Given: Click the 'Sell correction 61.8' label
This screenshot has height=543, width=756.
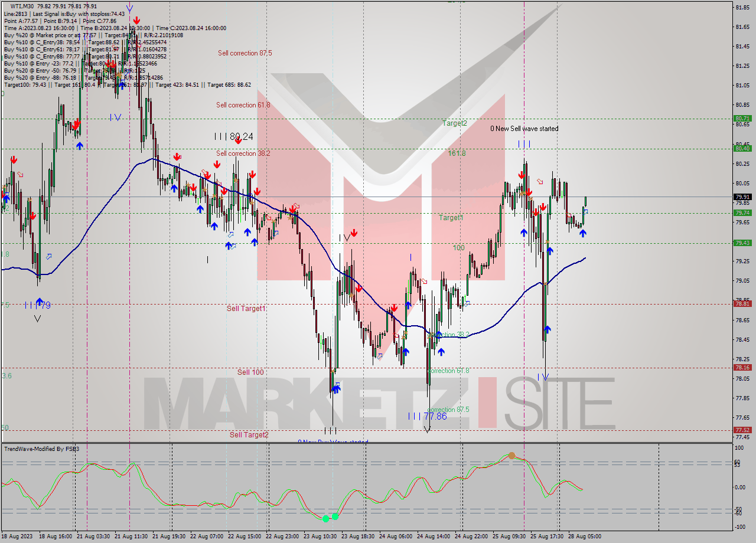Looking at the screenshot, I should tap(243, 105).
